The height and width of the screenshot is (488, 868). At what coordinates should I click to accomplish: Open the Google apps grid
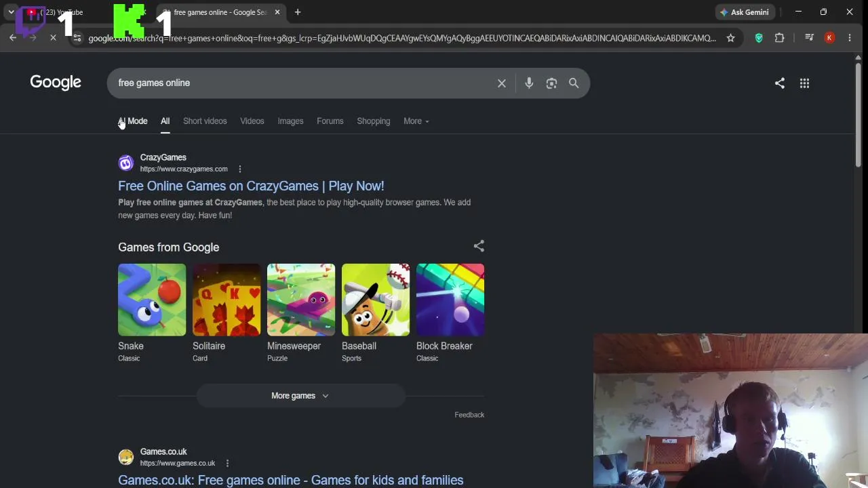tap(804, 83)
